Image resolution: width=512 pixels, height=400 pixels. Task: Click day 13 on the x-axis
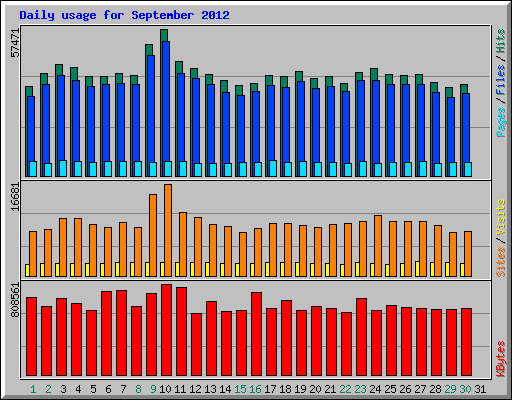pyautogui.click(x=210, y=389)
